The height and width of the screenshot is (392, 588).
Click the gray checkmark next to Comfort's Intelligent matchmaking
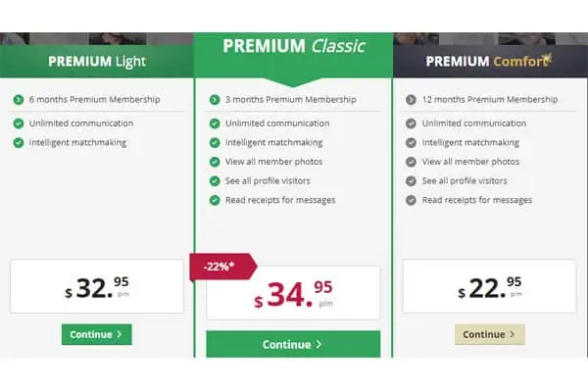coord(411,142)
